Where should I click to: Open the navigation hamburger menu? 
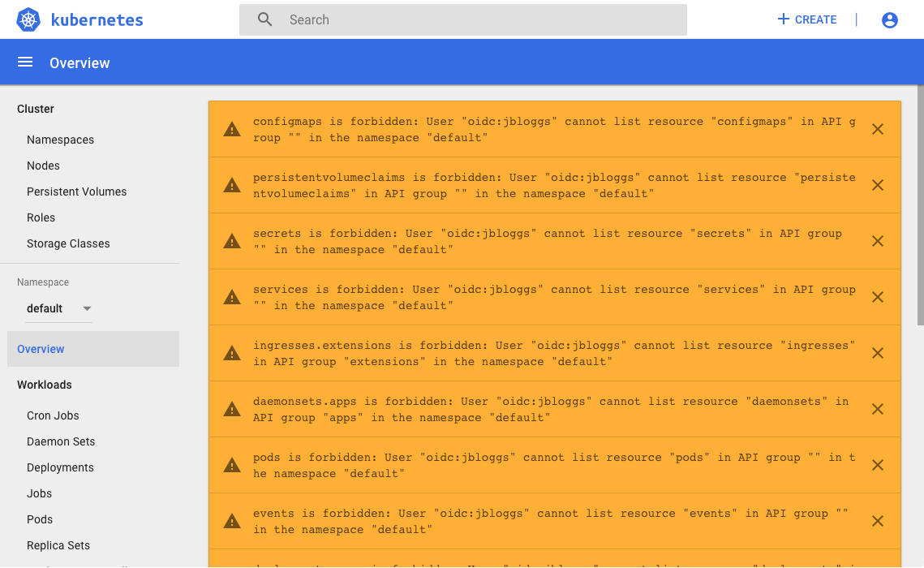tap(24, 61)
